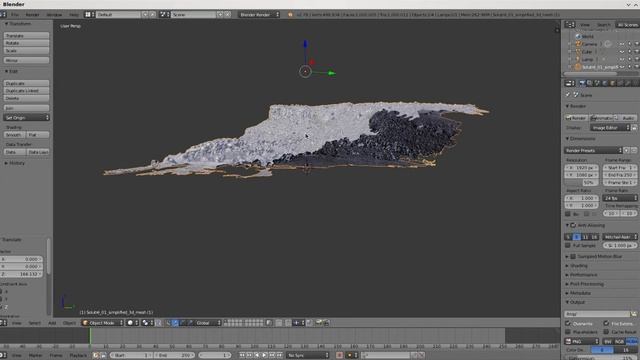This screenshot has height=360, width=640.
Task: Click the outliner editor type icon
Action: pyautogui.click(x=570, y=25)
